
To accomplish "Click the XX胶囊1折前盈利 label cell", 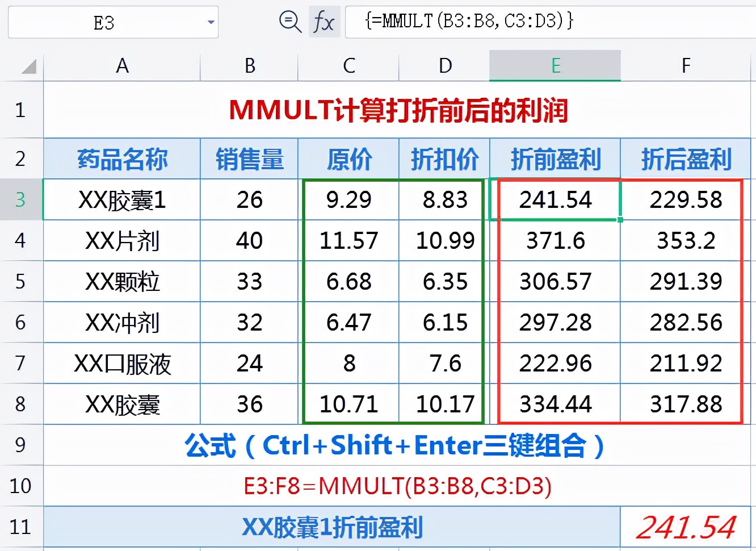I will pos(332,527).
